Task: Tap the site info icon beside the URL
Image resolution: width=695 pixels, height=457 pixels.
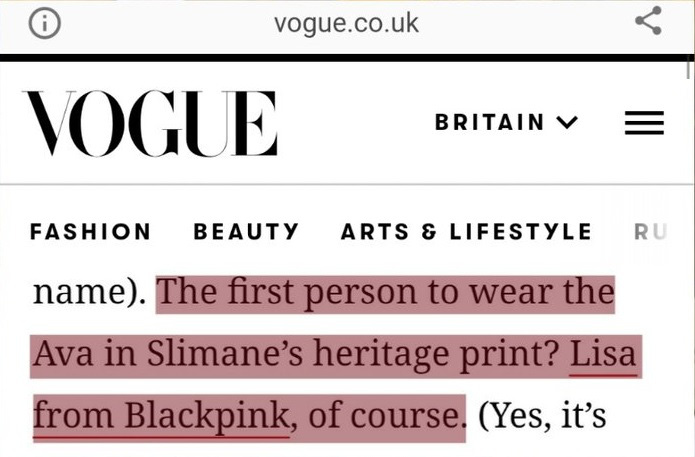Action: pyautogui.click(x=45, y=23)
